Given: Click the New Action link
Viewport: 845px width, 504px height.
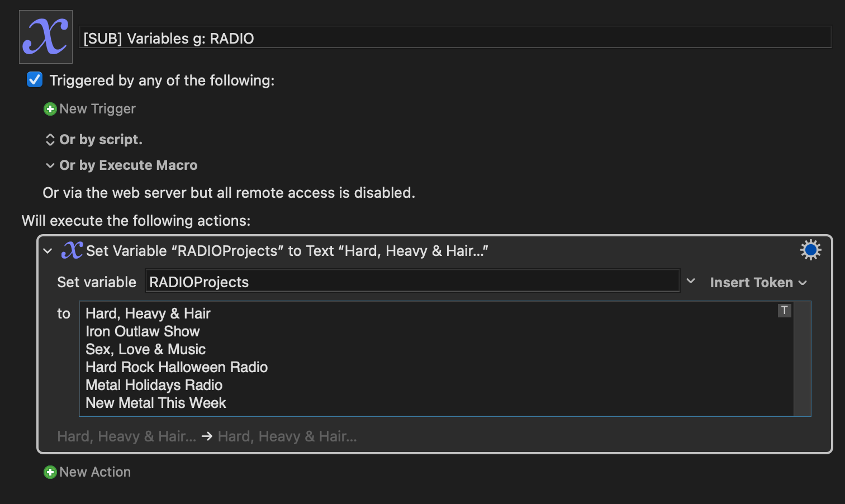Looking at the screenshot, I should pos(95,472).
